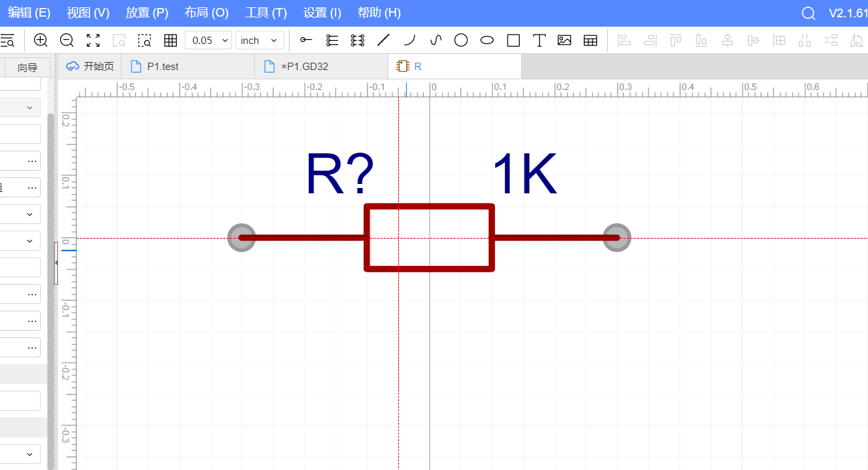Click the zoom in magnifier icon
The width and height of the screenshot is (868, 470).
click(41, 40)
